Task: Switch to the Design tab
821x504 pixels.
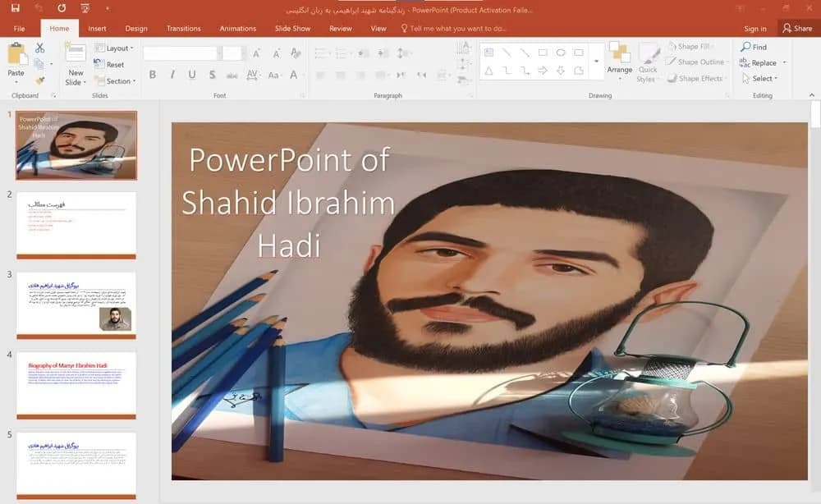Action: [x=136, y=29]
